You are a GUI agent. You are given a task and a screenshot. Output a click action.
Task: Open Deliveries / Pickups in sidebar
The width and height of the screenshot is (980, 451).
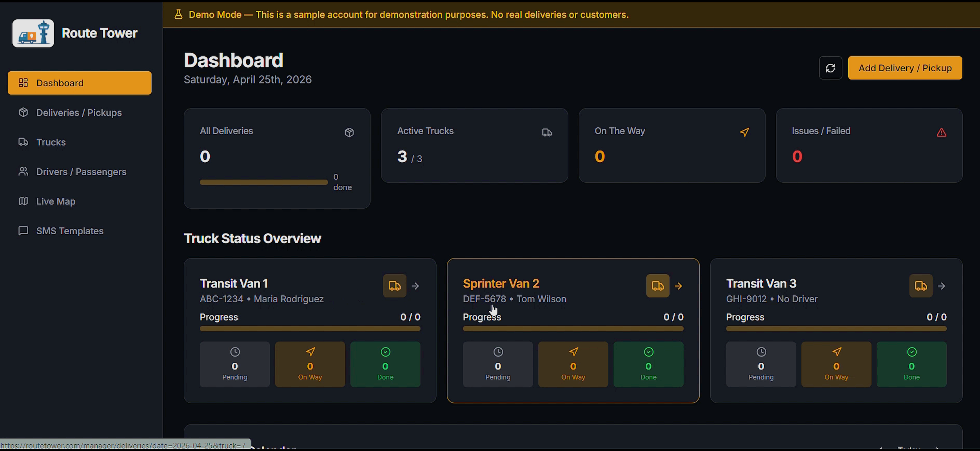(79, 112)
